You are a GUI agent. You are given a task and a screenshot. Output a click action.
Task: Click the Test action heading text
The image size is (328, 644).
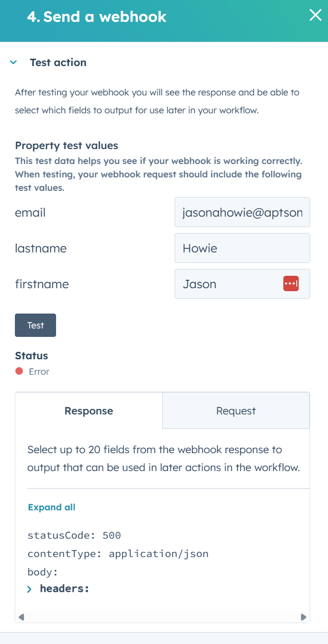point(58,63)
